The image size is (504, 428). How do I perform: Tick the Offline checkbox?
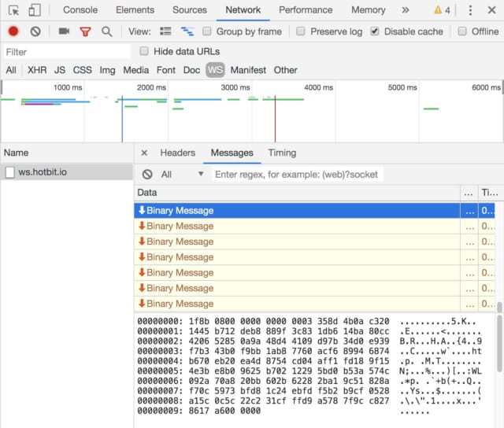click(462, 31)
